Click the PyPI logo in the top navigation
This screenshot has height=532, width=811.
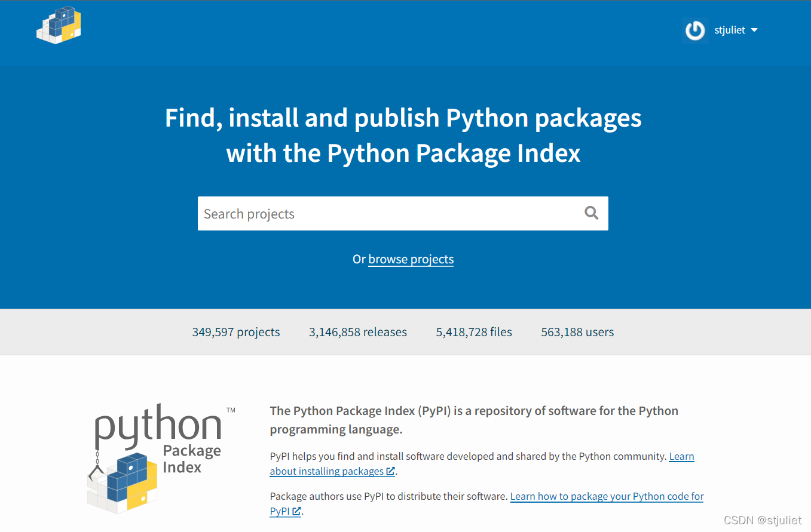[59, 25]
